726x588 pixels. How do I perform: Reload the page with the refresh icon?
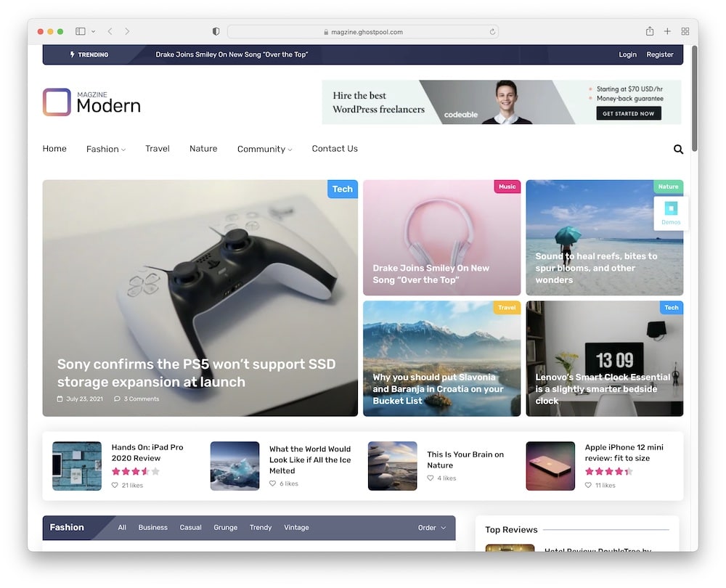click(x=492, y=31)
